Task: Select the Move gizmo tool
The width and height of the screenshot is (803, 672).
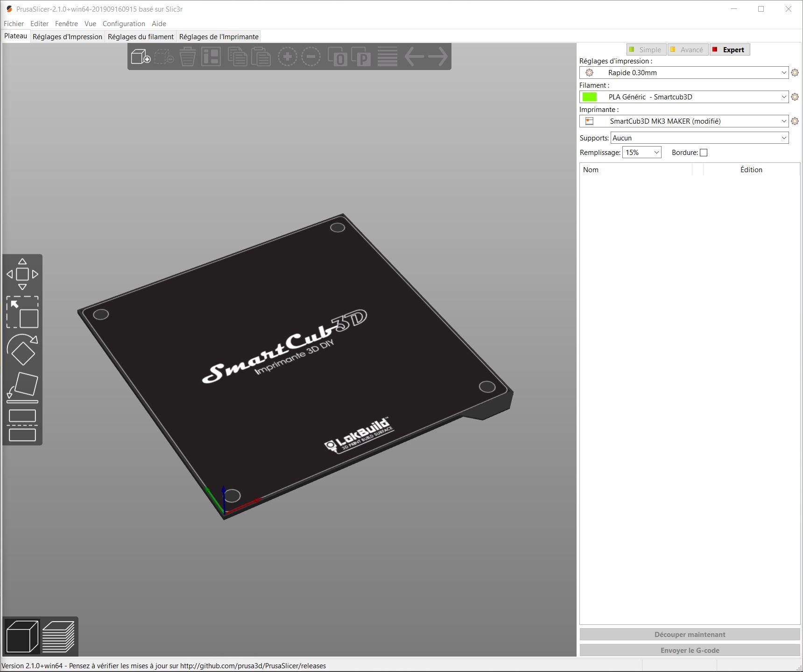Action: click(x=22, y=274)
